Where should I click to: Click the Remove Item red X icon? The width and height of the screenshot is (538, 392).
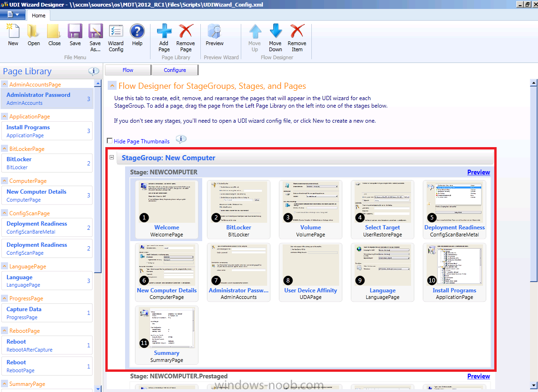(x=297, y=31)
